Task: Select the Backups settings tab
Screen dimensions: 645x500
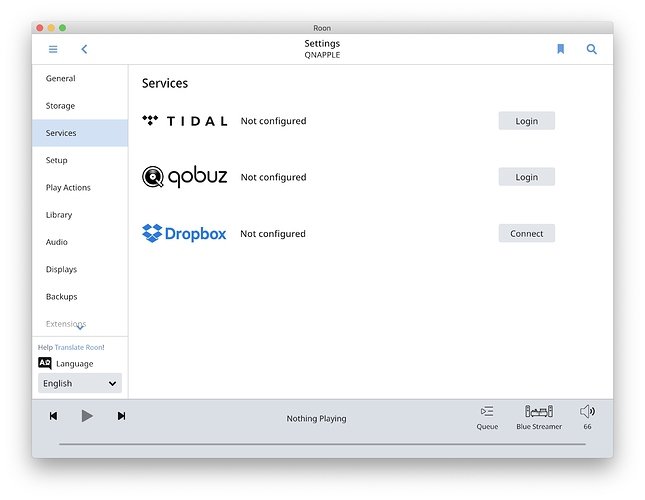Action: click(80, 296)
